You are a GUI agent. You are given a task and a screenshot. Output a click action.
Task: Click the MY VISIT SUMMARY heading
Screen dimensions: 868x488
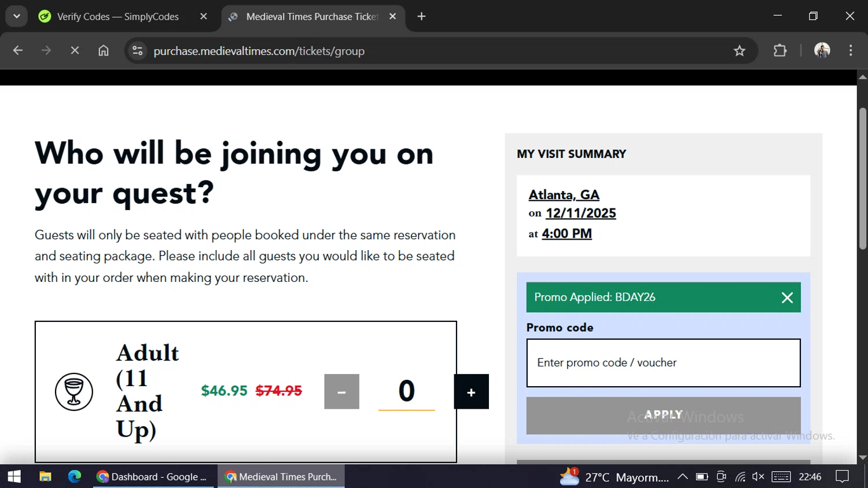[571, 154]
